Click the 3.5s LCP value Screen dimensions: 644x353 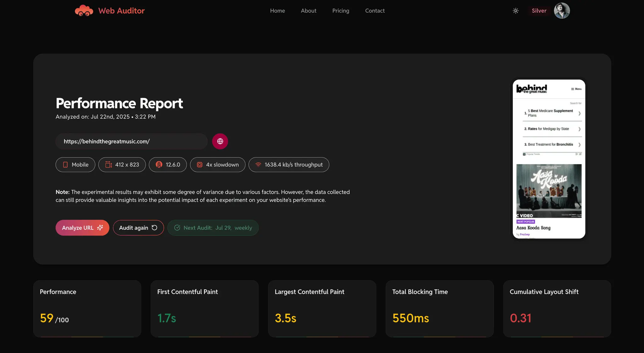click(286, 318)
